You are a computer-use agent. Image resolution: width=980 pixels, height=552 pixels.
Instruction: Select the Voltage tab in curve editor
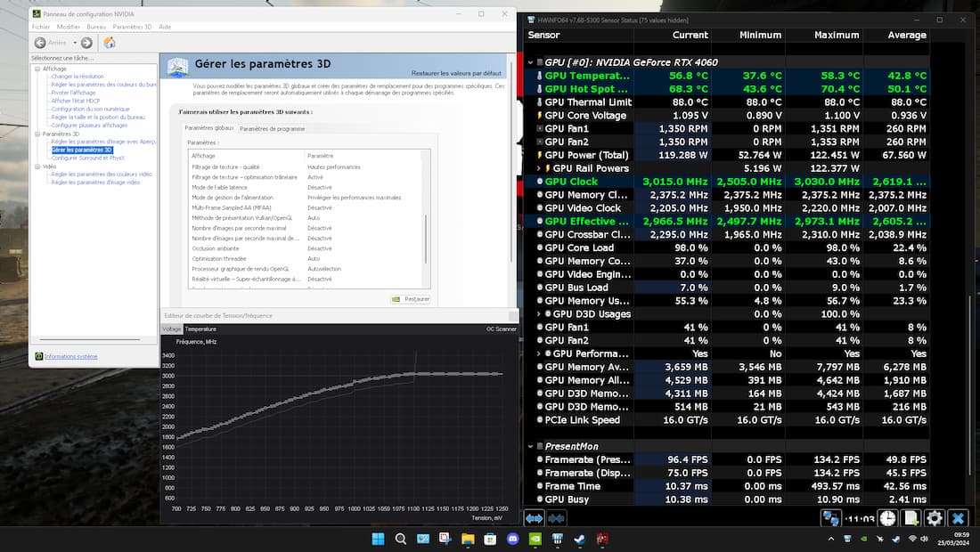click(x=171, y=329)
